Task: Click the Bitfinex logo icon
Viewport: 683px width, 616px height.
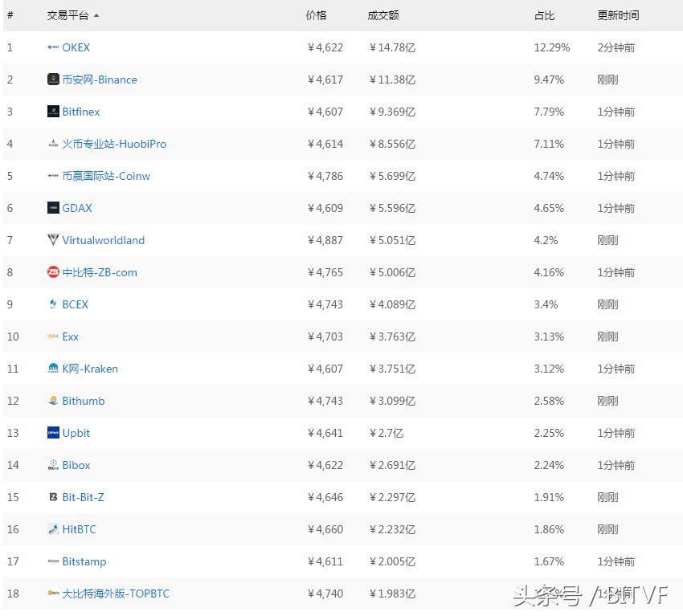Action: point(53,112)
